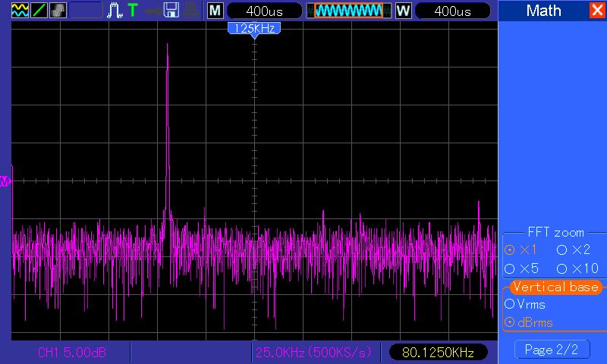Click the W 400us timebase value
607x364 pixels.
tap(452, 11)
